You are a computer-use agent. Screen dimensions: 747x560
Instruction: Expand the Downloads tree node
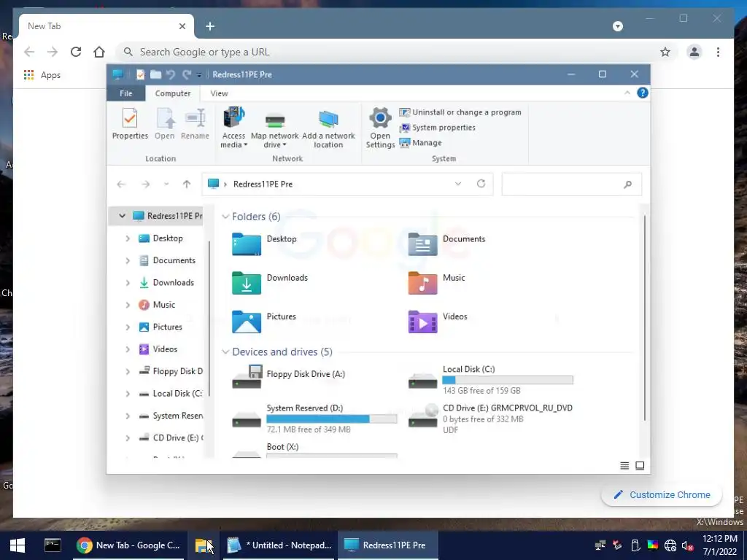click(128, 282)
